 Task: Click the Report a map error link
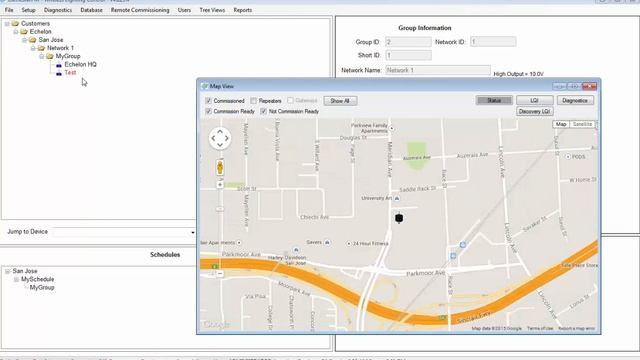[x=576, y=329]
